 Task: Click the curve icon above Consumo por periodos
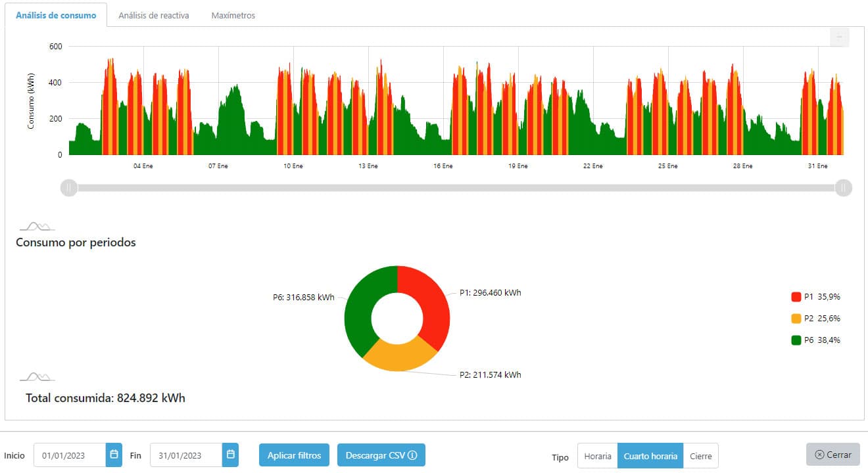[37, 226]
